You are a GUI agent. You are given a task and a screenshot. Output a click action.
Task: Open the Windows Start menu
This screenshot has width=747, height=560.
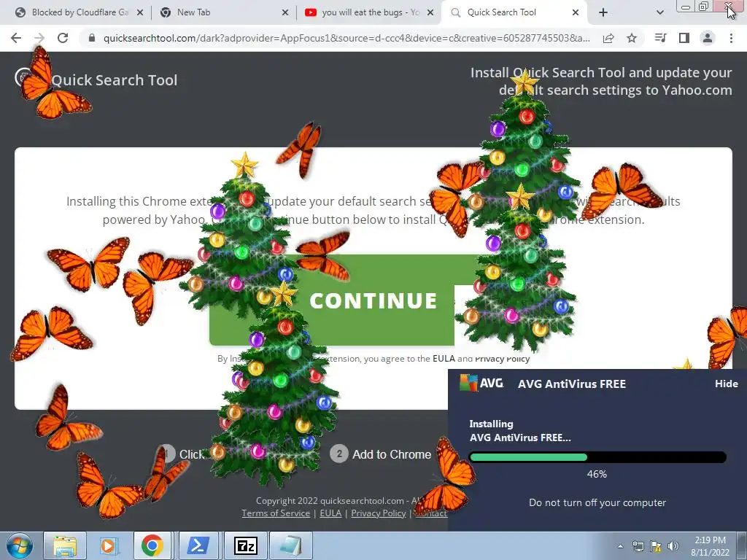click(x=20, y=545)
